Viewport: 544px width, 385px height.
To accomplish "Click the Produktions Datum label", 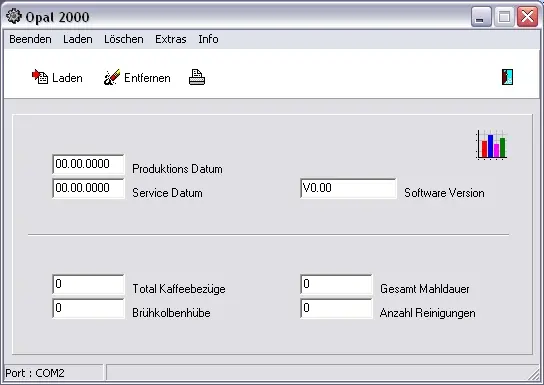I will (x=177, y=169).
